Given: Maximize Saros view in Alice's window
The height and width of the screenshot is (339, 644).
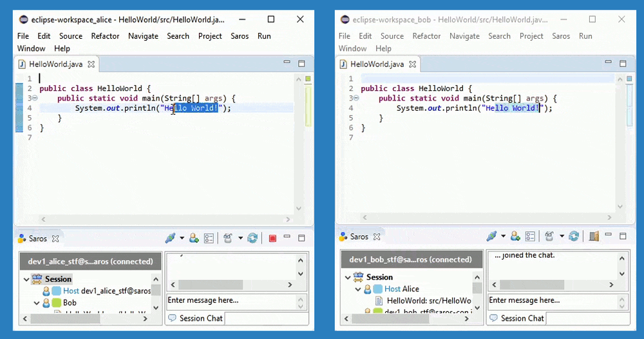Looking at the screenshot, I should pyautogui.click(x=301, y=238).
